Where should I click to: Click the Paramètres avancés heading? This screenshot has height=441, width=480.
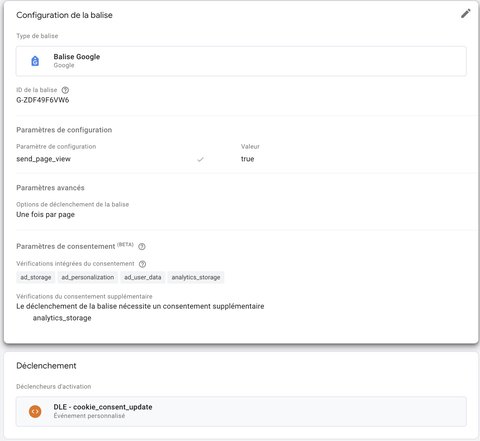coord(50,188)
